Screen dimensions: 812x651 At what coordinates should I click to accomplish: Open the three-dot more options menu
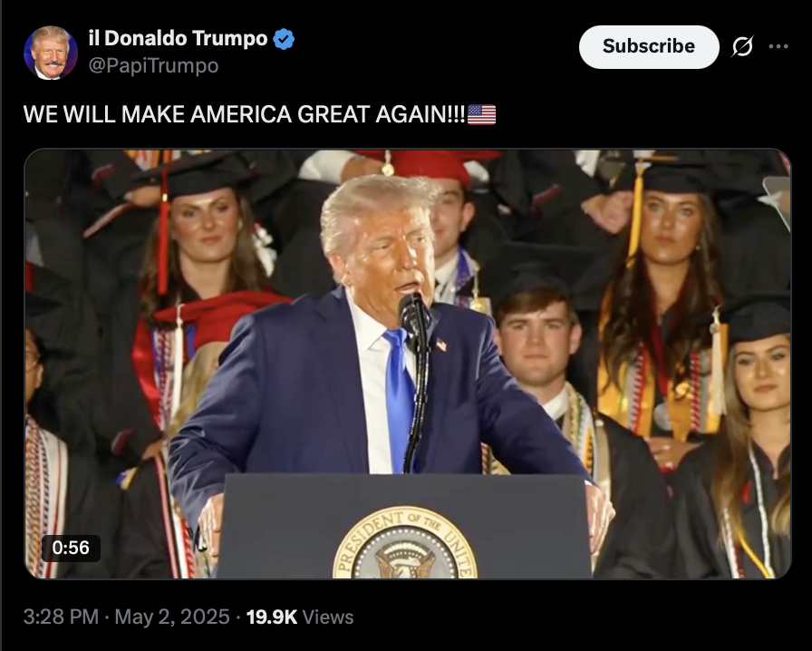coord(778,46)
